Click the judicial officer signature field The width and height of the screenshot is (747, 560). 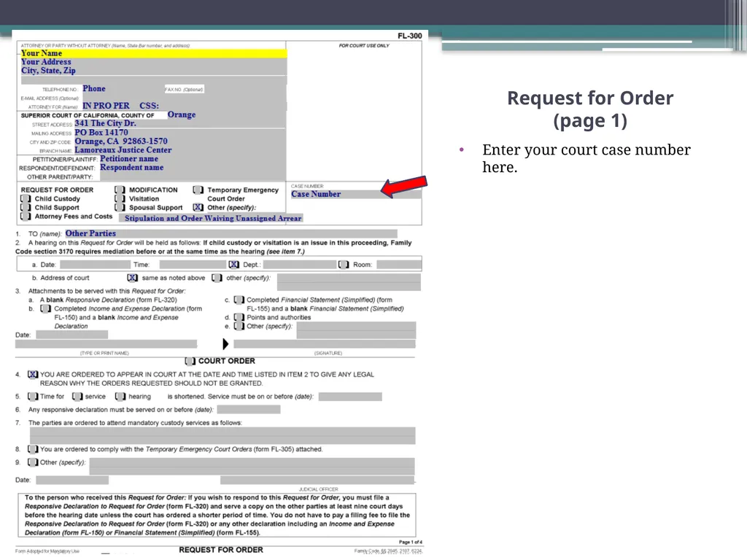[317, 480]
